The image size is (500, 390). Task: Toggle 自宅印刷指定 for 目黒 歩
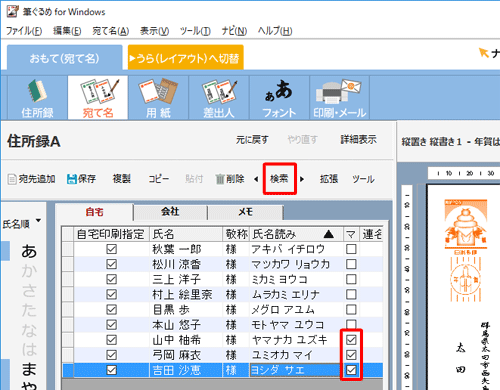pos(112,310)
